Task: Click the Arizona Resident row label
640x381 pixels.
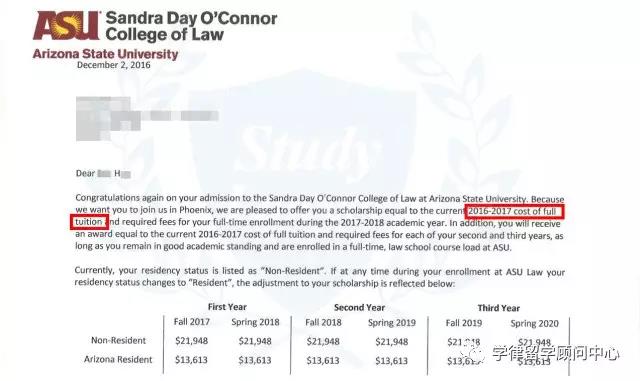Action: (x=118, y=359)
